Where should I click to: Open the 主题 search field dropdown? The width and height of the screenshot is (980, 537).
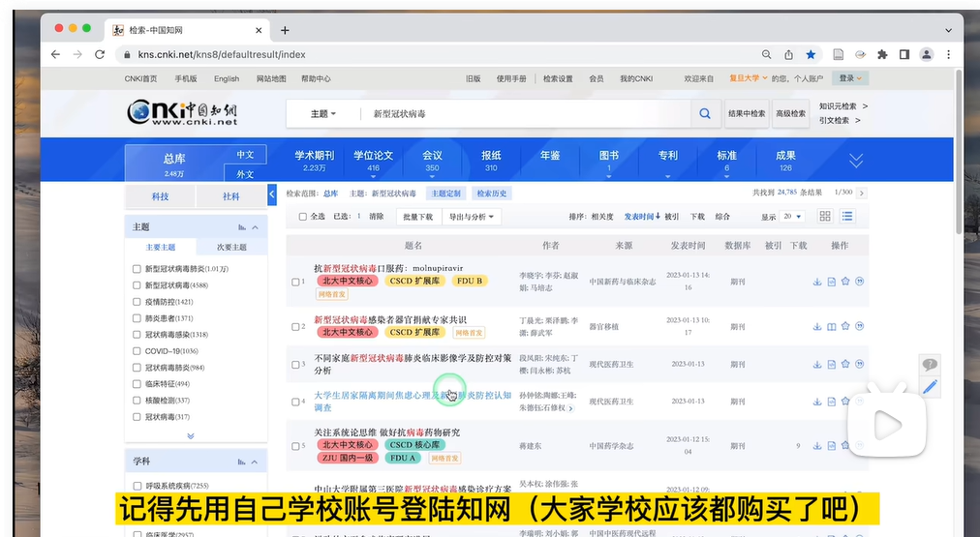point(323,113)
